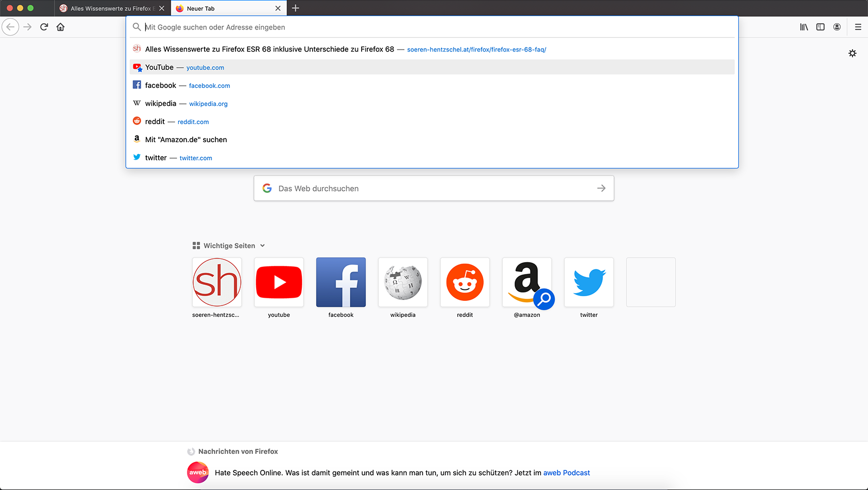
Task: Open the Library bookmarks and history icon
Action: pyautogui.click(x=804, y=27)
